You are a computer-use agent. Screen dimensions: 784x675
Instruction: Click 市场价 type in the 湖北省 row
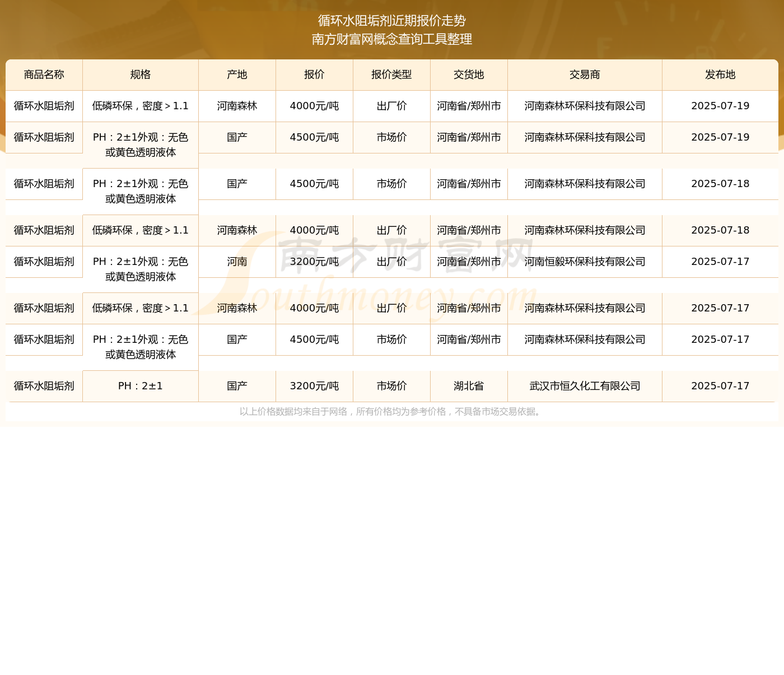(x=392, y=386)
